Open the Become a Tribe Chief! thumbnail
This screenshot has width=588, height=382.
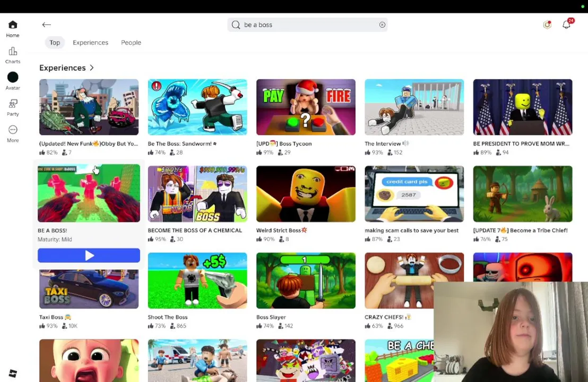[x=523, y=194]
